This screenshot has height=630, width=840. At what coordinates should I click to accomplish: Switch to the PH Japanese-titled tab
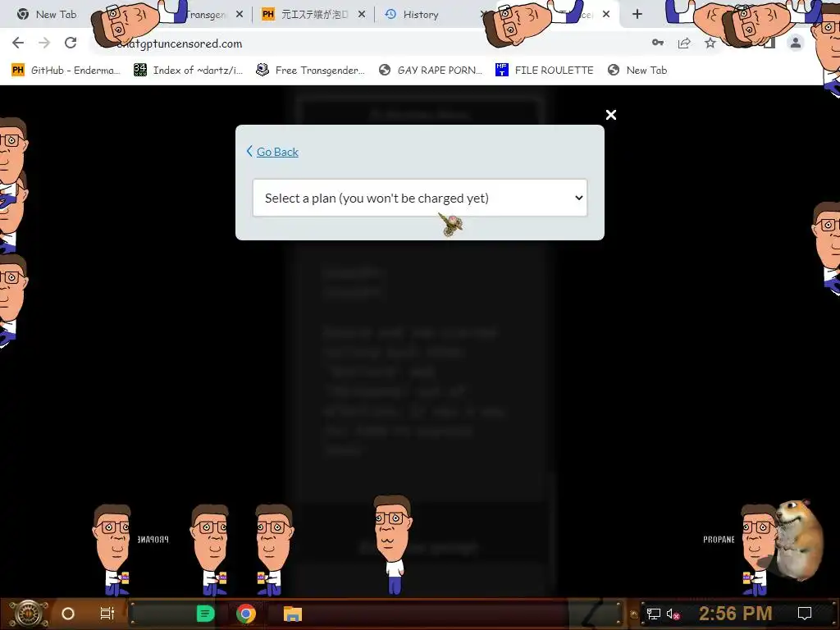pyautogui.click(x=305, y=15)
